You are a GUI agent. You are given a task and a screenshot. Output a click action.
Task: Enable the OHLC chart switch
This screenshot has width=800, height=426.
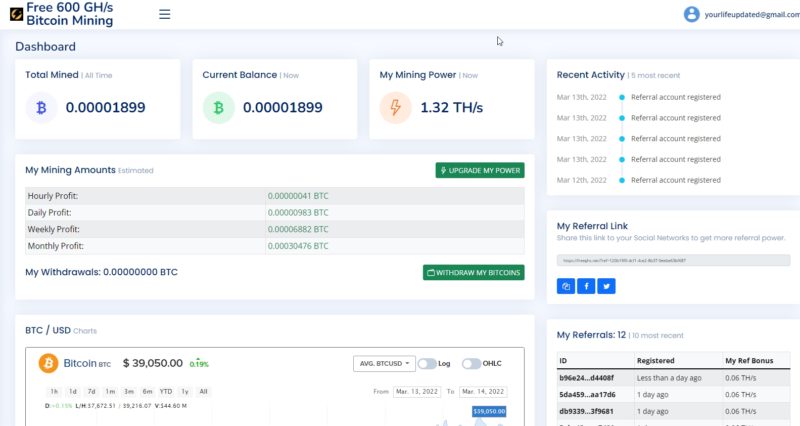pyautogui.click(x=472, y=364)
